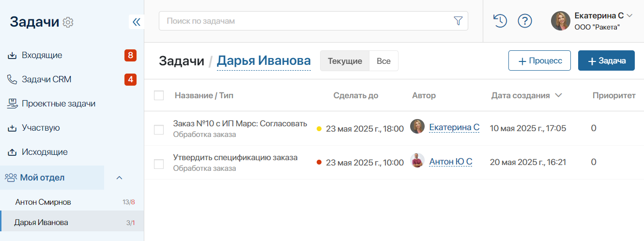Click the Задачи CRM phone icon
This screenshot has height=241, width=644.
click(x=12, y=79)
